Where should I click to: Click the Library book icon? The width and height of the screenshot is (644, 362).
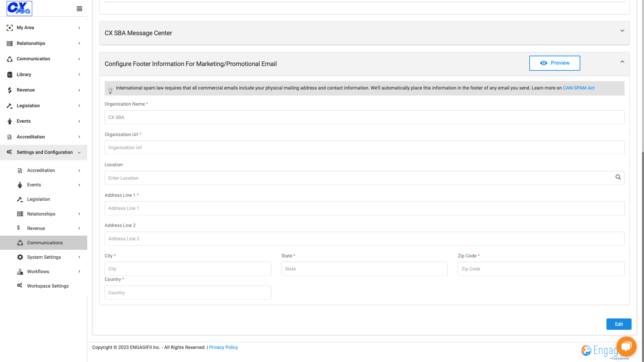tap(10, 74)
